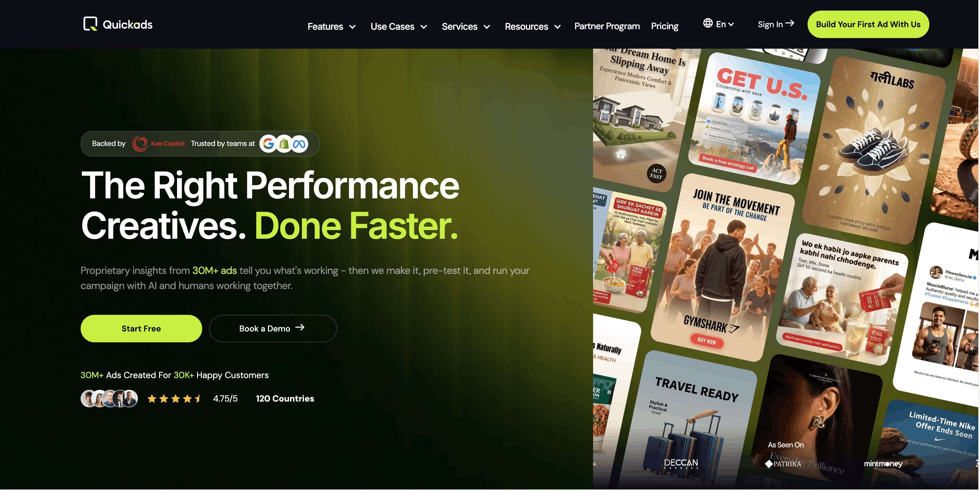Image resolution: width=980 pixels, height=490 pixels.
Task: Click the 'Backed by' label
Action: 108,143
